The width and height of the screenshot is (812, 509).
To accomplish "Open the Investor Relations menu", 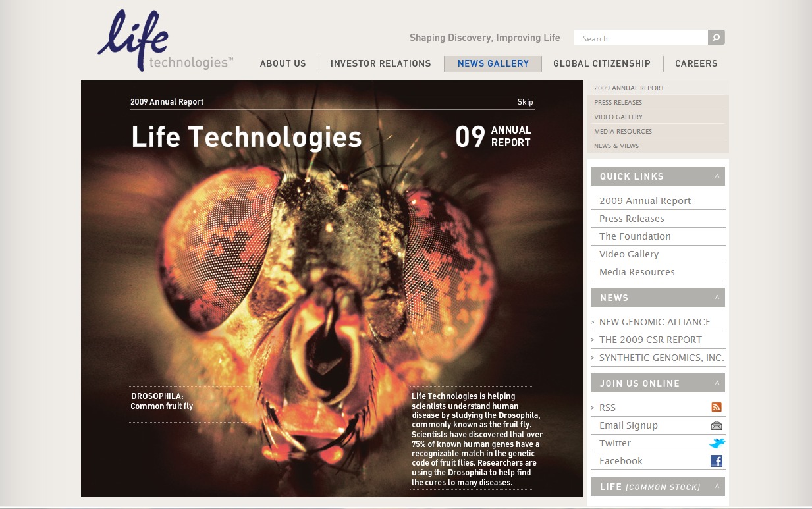I will point(381,64).
